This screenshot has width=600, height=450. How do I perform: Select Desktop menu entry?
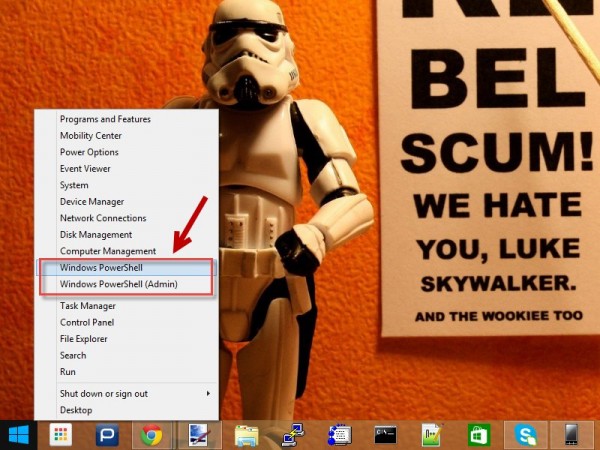coord(127,410)
